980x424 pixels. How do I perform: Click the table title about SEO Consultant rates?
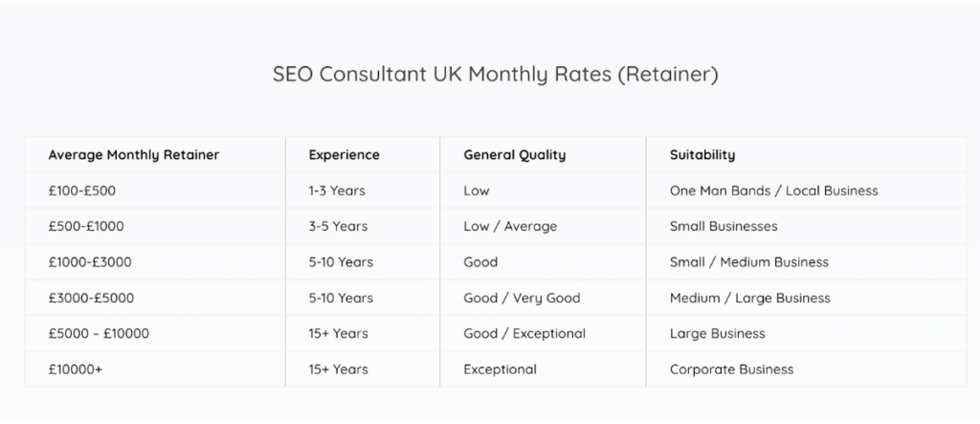coord(495,75)
